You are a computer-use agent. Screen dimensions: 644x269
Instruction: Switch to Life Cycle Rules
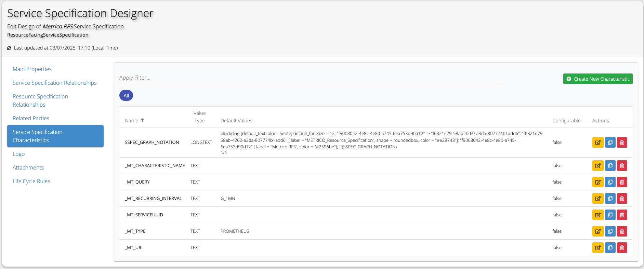coord(31,181)
